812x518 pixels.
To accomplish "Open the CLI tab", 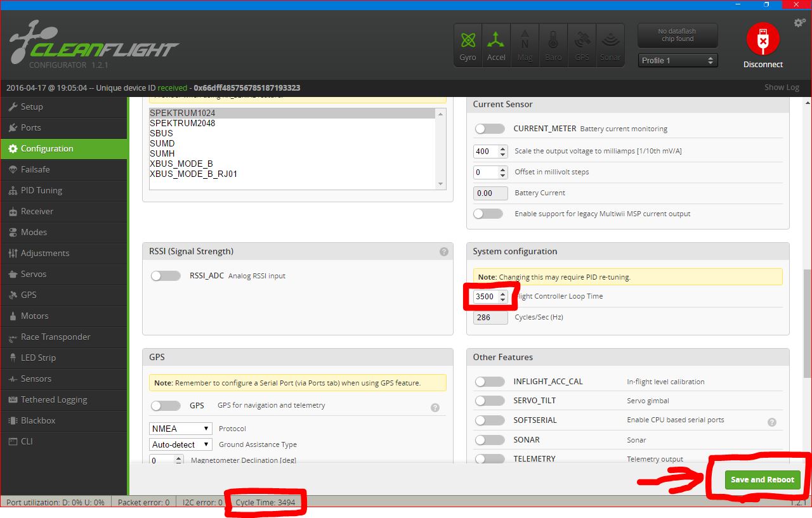I will click(x=63, y=441).
